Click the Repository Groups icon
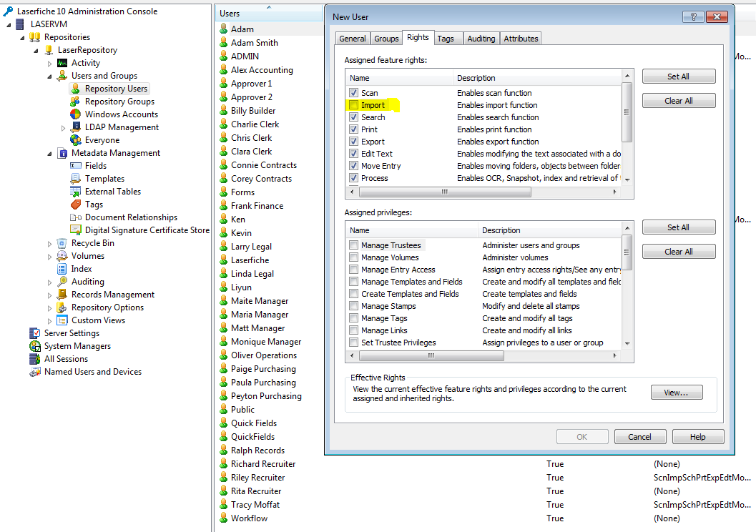This screenshot has width=756, height=532. pyautogui.click(x=75, y=102)
